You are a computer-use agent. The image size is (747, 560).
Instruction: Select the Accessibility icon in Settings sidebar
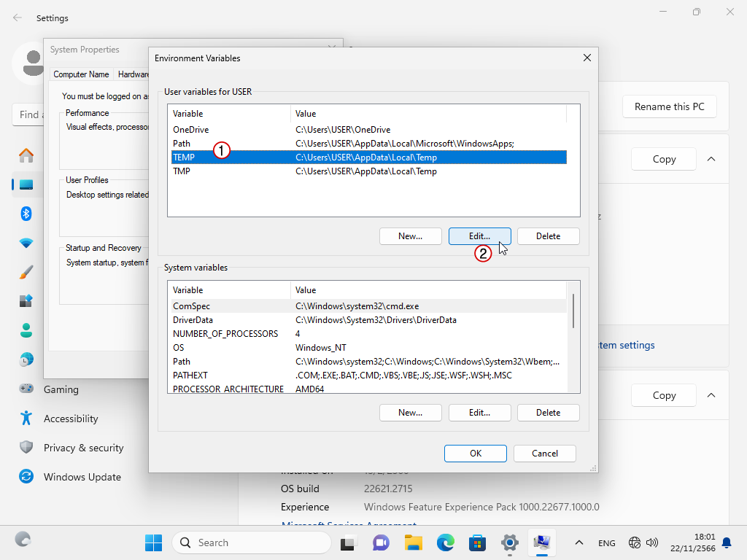pos(26,419)
